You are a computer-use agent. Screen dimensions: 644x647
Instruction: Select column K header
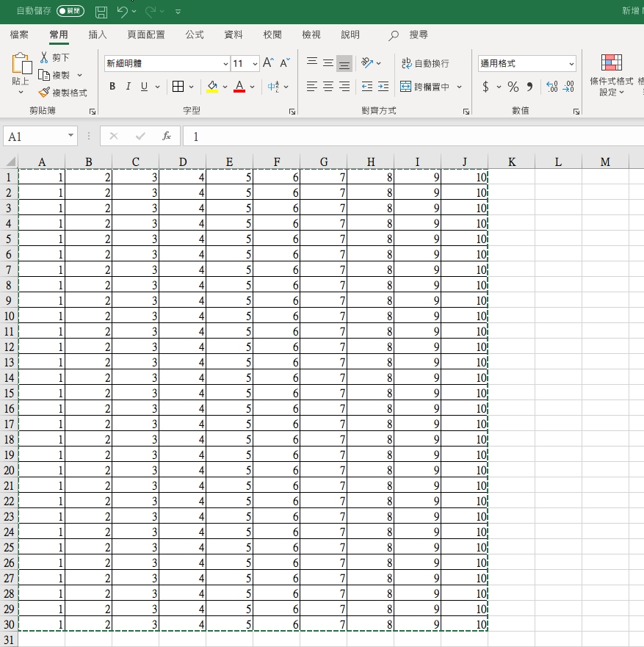pyautogui.click(x=511, y=162)
